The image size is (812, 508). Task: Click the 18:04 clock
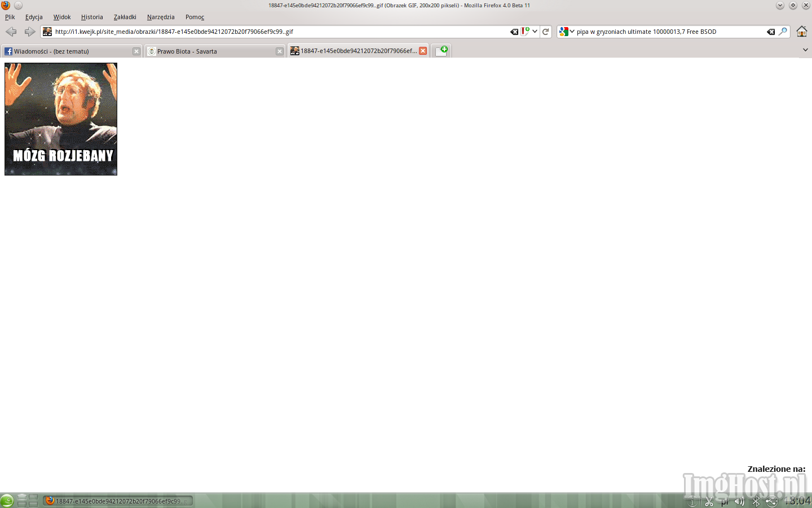[x=797, y=501]
